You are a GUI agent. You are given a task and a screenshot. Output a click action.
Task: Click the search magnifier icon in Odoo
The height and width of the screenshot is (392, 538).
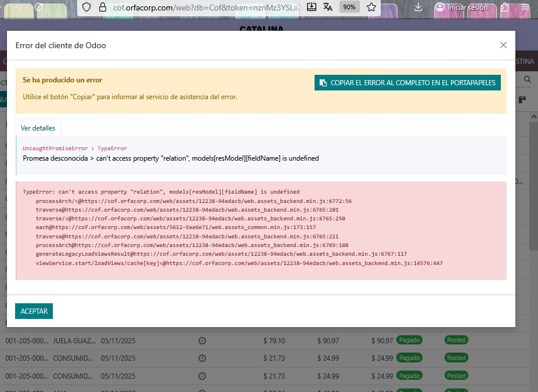[528, 79]
